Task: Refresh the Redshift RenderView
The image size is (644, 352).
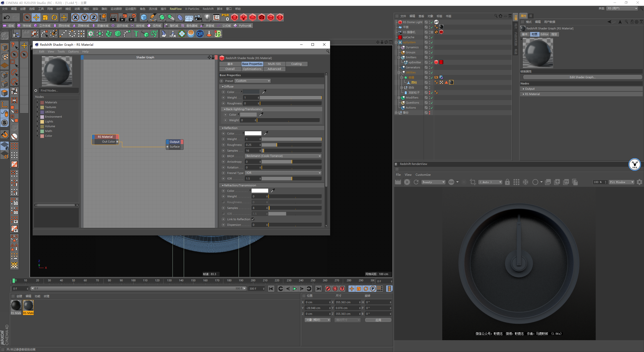Action: 416,182
